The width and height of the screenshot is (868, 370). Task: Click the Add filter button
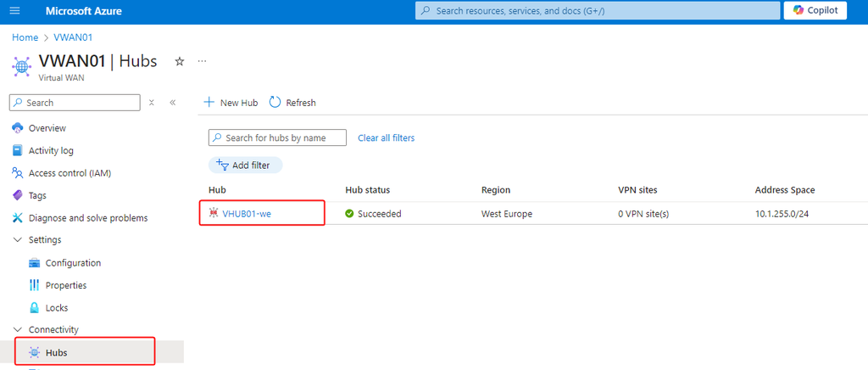point(245,165)
